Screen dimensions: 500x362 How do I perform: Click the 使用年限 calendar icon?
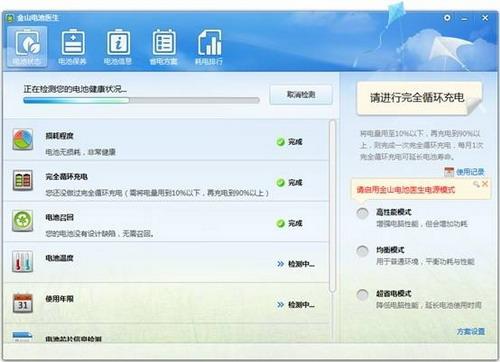click(23, 303)
